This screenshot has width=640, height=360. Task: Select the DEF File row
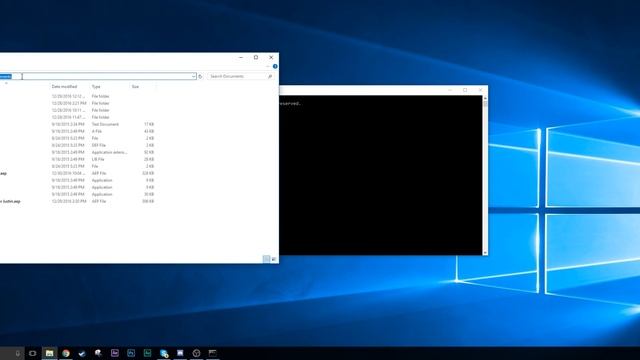click(x=78, y=145)
